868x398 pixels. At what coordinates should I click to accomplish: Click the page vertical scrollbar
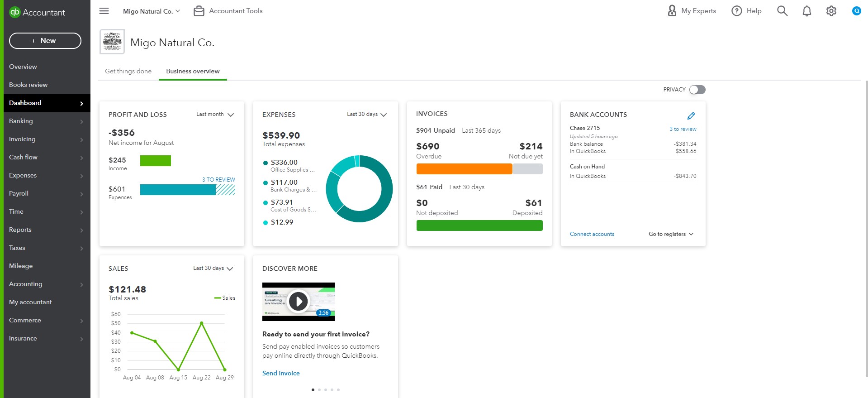tap(866, 229)
